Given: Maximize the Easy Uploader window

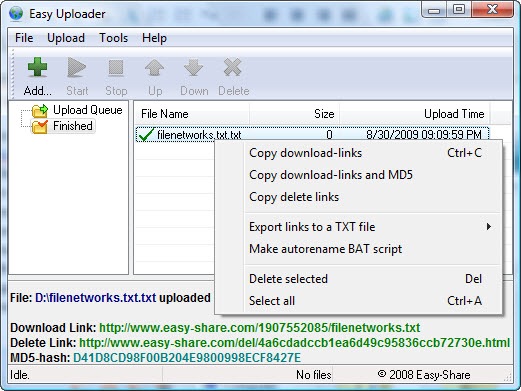Looking at the screenshot, I should point(459,10).
